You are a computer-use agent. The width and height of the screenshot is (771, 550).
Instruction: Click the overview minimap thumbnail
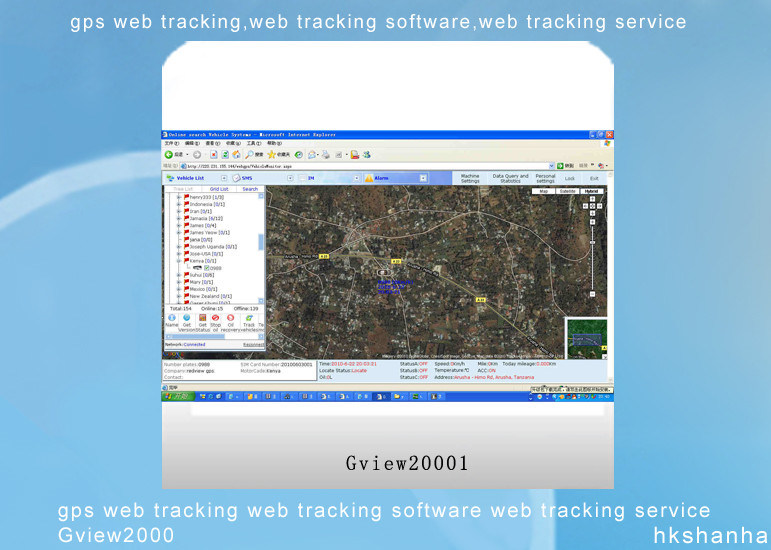coord(587,338)
